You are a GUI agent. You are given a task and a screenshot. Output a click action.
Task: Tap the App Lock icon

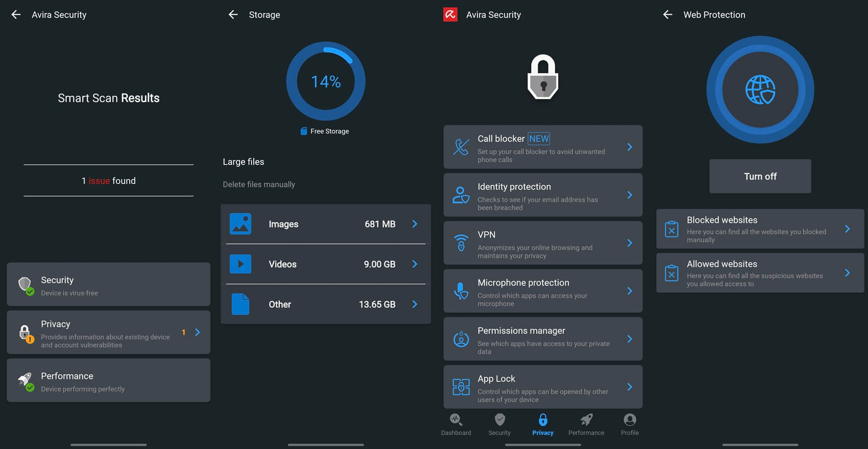click(461, 387)
